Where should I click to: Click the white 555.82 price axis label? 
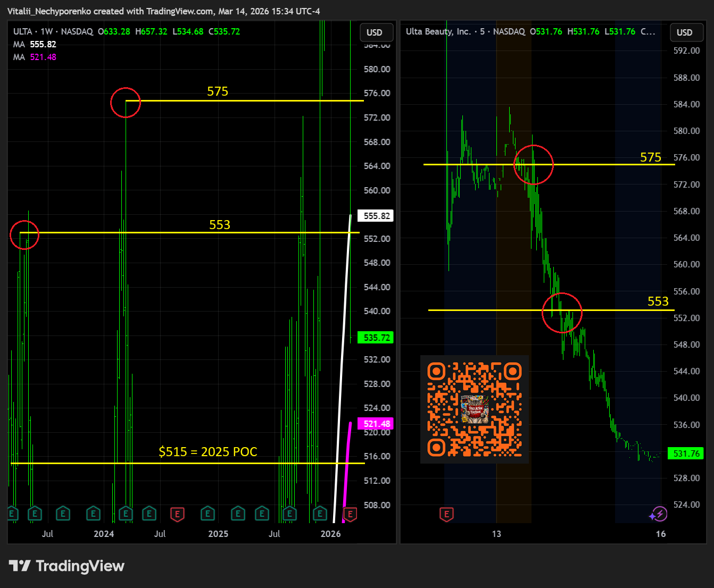click(377, 216)
